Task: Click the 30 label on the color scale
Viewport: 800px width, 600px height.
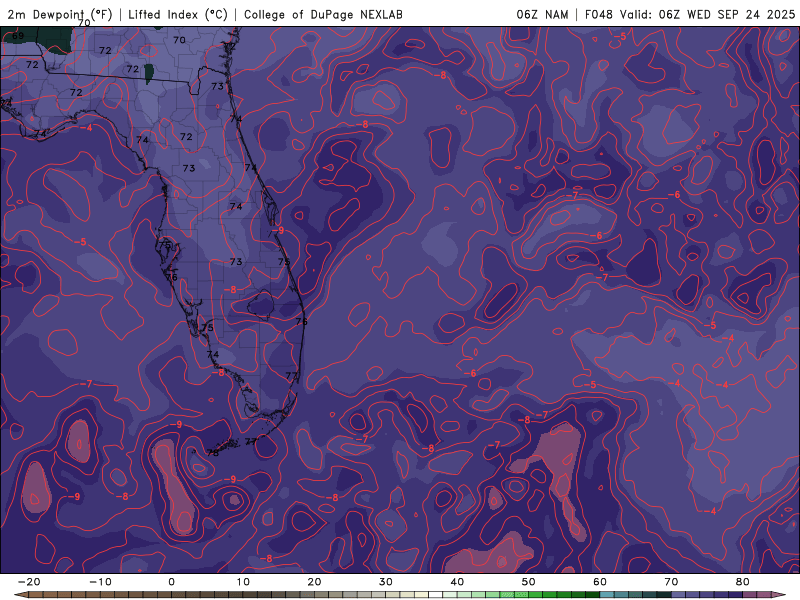Action: (386, 582)
